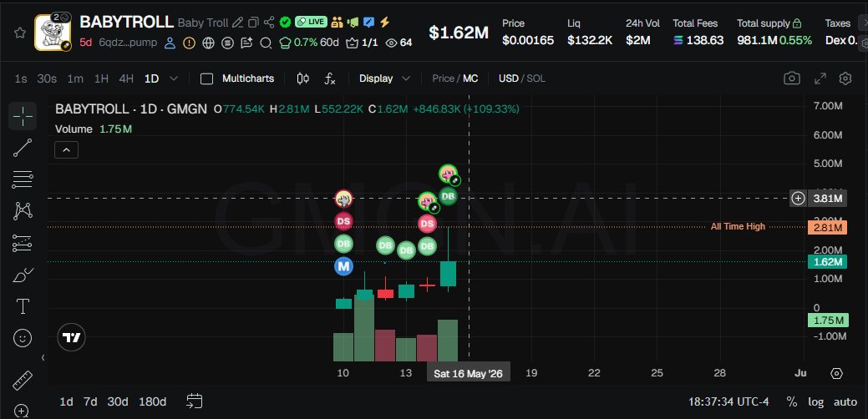Click the yellow community people icon
Screen dimensions: 868x419
pos(337,23)
